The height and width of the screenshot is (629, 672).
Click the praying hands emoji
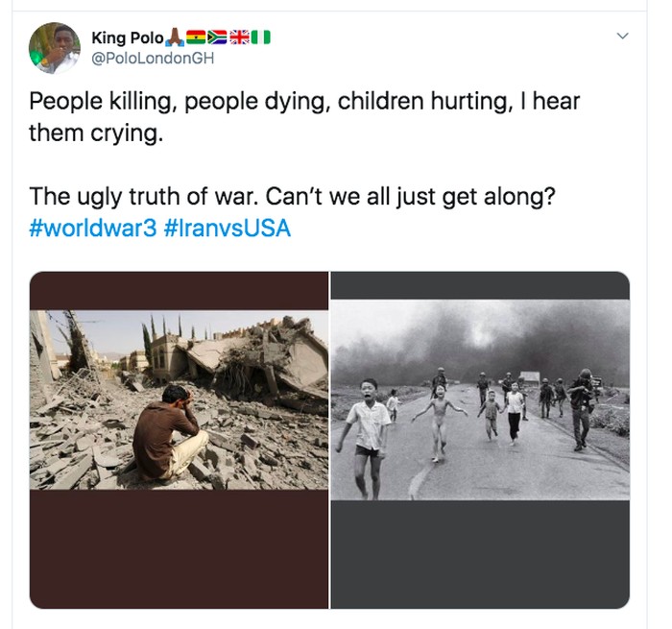[174, 37]
